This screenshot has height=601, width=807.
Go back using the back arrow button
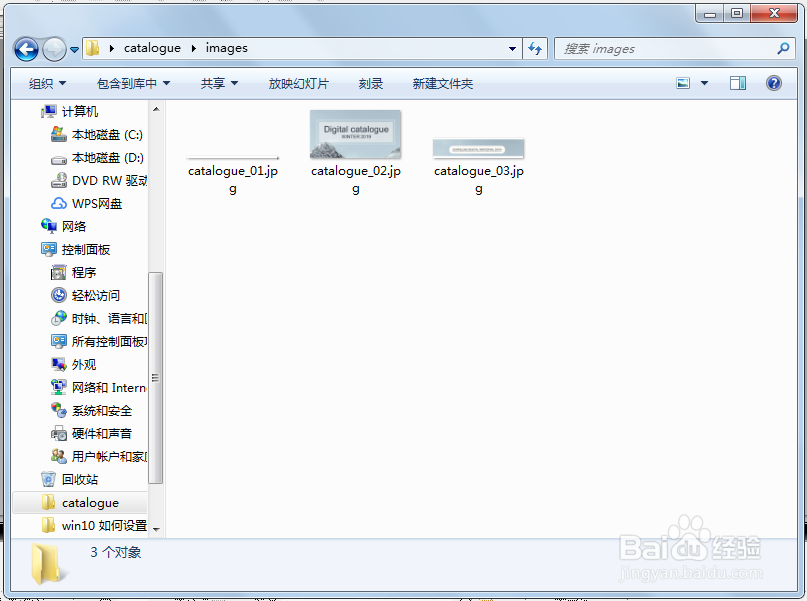pyautogui.click(x=26, y=49)
